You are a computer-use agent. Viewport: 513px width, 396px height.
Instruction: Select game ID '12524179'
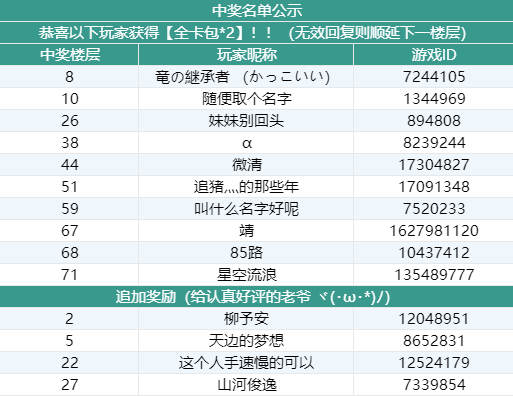pos(434,363)
